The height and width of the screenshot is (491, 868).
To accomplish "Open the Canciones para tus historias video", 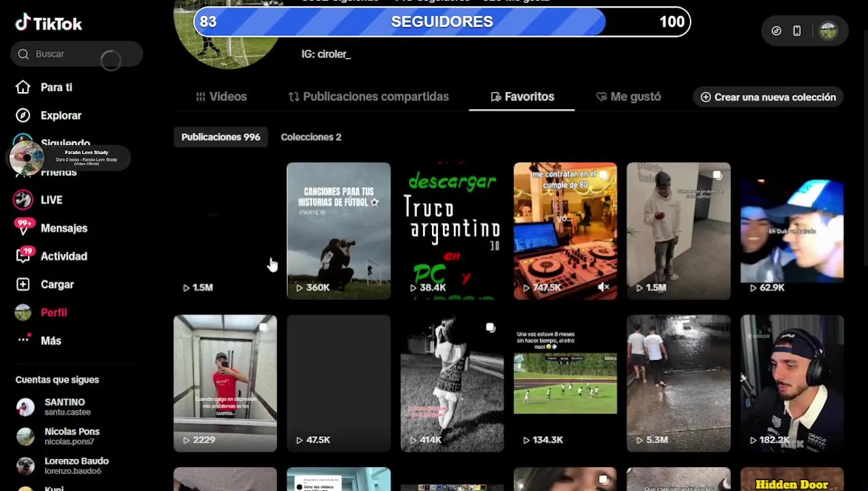I will [338, 230].
